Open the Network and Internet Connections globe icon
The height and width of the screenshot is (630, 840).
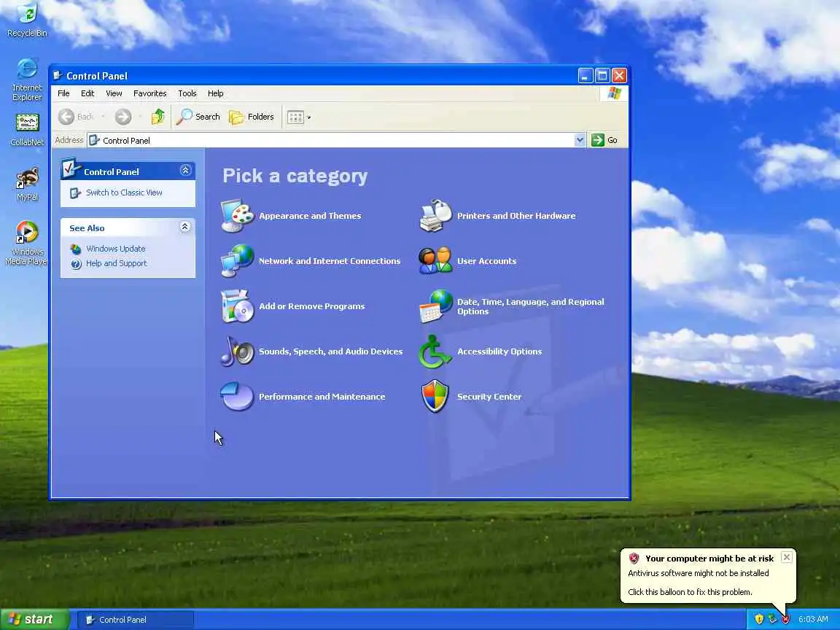[x=237, y=261]
